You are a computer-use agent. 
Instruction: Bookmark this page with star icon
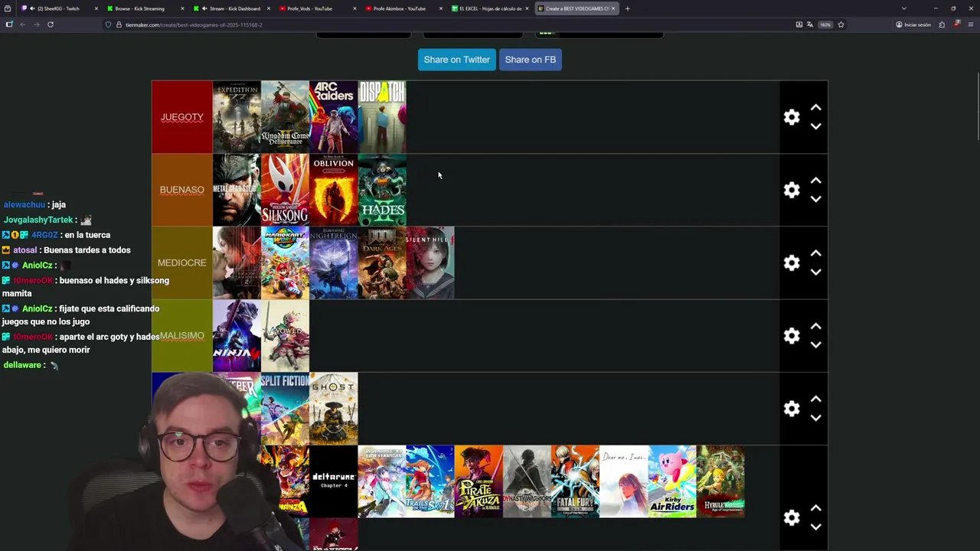841,24
